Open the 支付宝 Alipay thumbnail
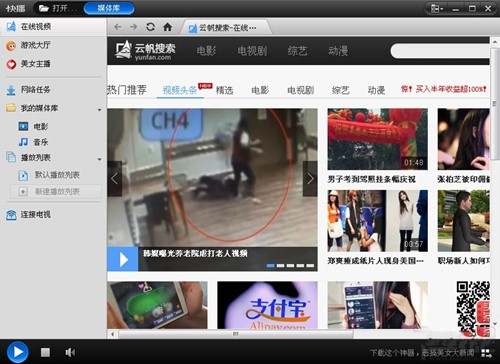This screenshot has width=500, height=364. (x=267, y=305)
